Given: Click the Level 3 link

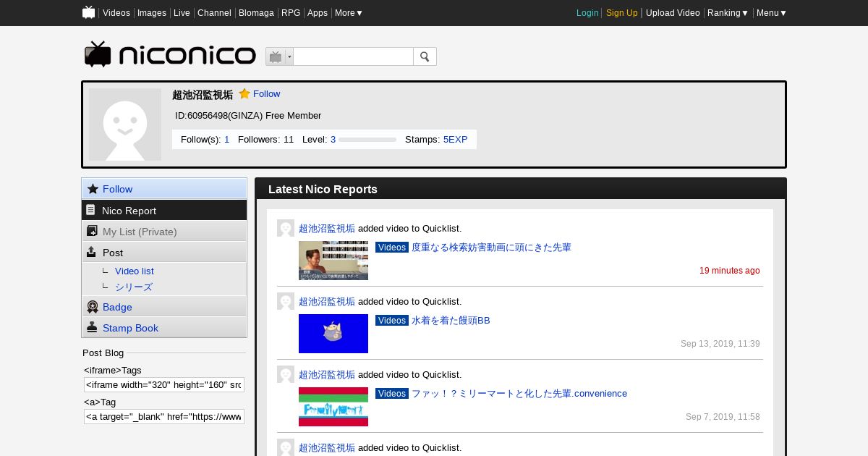Looking at the screenshot, I should (333, 140).
